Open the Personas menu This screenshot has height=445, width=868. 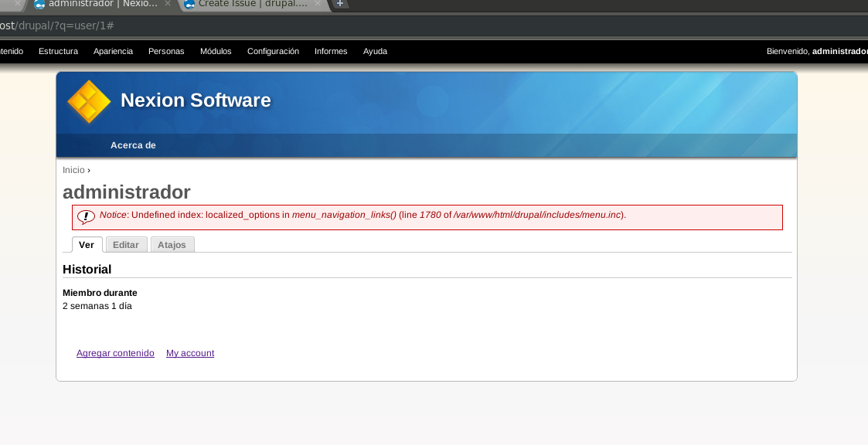pyautogui.click(x=166, y=51)
